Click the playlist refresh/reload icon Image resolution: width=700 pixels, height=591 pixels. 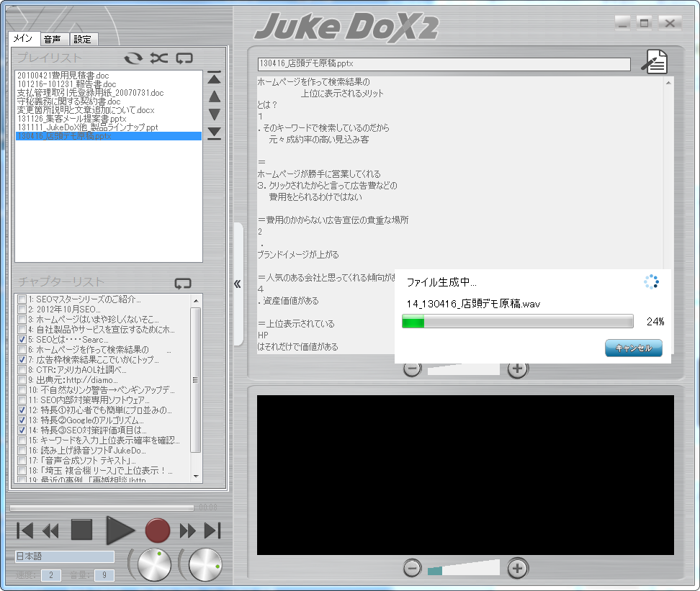point(133,58)
